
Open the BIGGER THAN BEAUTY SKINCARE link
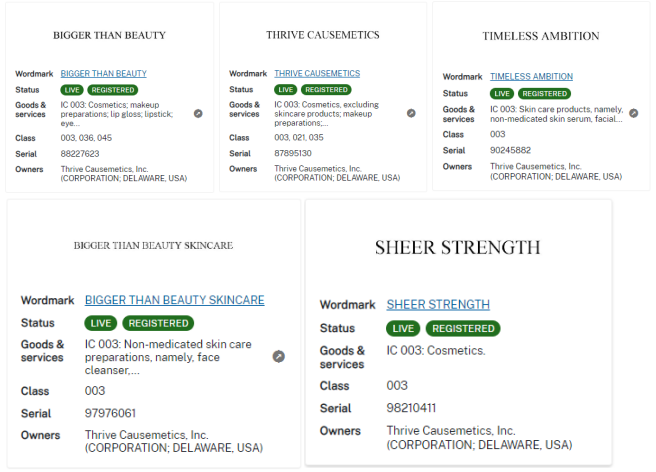174,300
